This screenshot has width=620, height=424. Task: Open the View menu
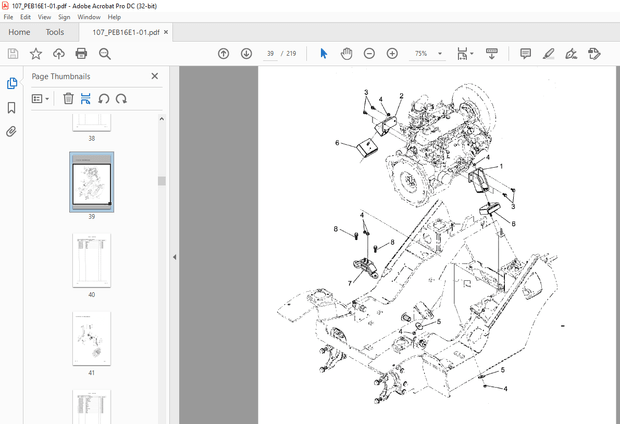coord(44,17)
